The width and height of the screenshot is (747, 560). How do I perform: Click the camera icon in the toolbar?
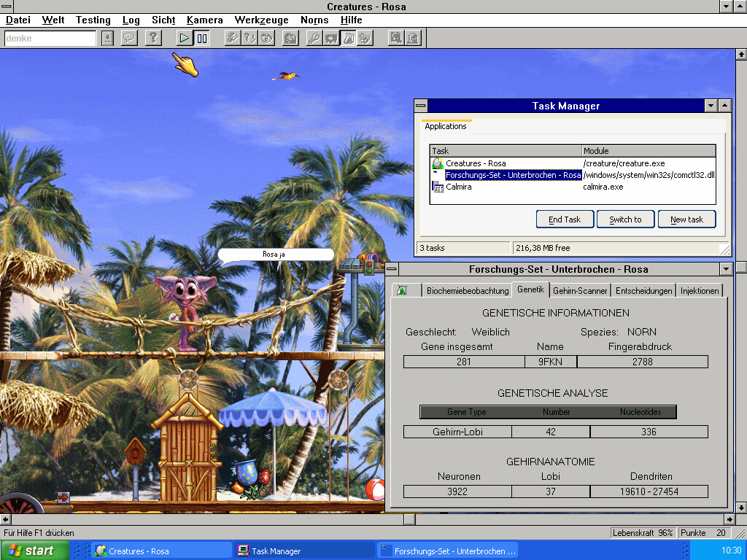pyautogui.click(x=290, y=38)
